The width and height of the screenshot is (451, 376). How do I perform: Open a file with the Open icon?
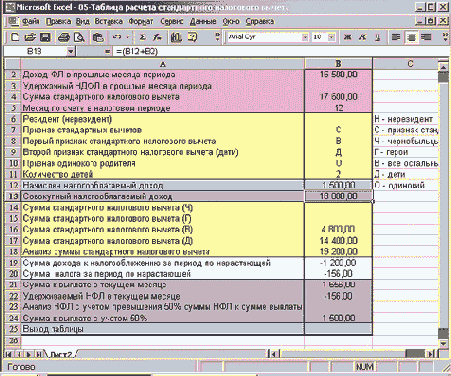point(30,37)
